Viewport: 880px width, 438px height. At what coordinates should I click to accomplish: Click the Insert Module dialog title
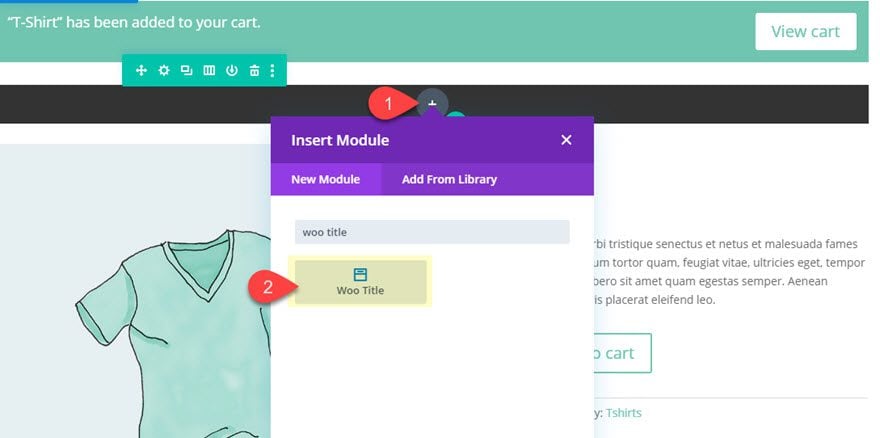click(x=340, y=140)
